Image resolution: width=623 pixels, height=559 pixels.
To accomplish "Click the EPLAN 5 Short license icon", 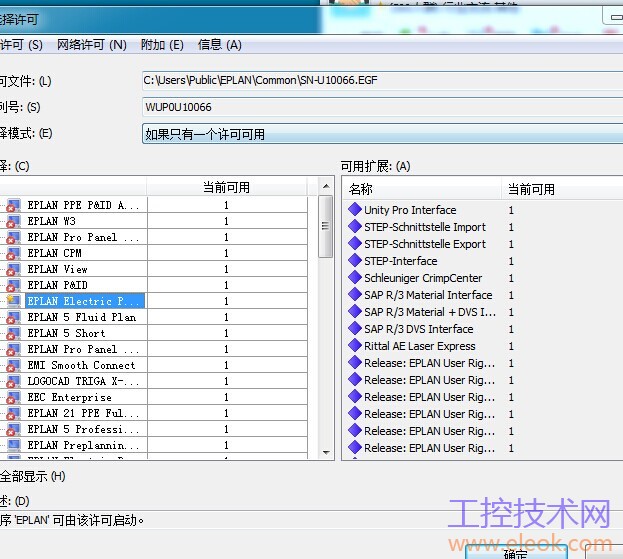I will coord(13,333).
